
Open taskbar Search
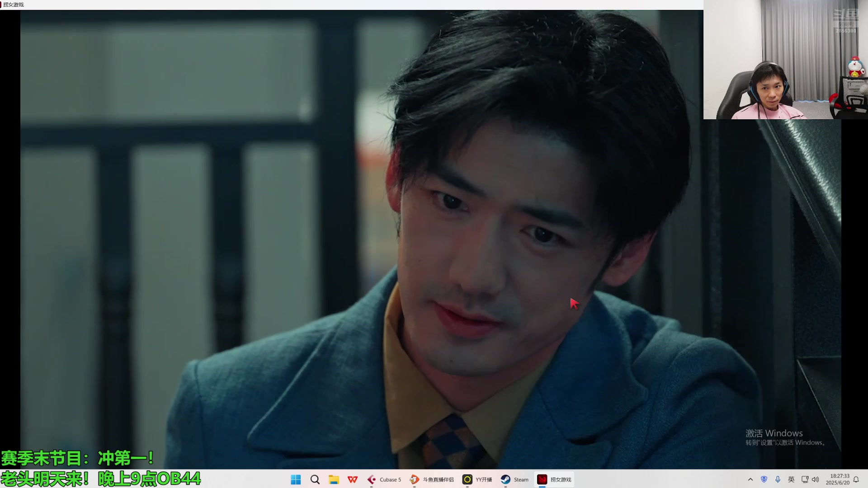(315, 479)
